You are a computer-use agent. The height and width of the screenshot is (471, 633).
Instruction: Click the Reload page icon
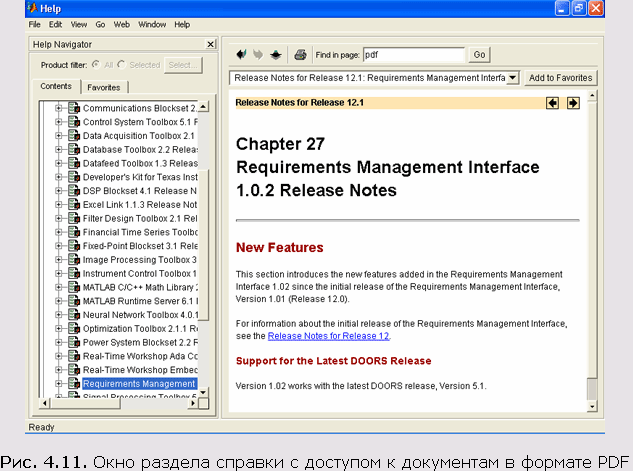(276, 54)
